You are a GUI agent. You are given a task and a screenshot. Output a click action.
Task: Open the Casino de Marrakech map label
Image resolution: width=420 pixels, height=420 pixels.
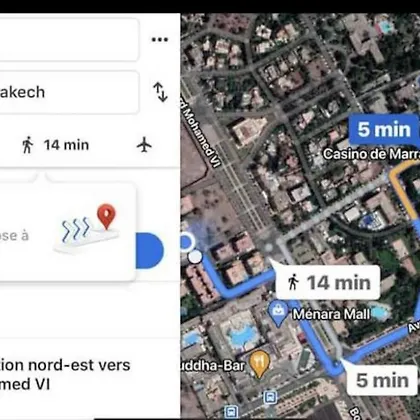pos(371,154)
